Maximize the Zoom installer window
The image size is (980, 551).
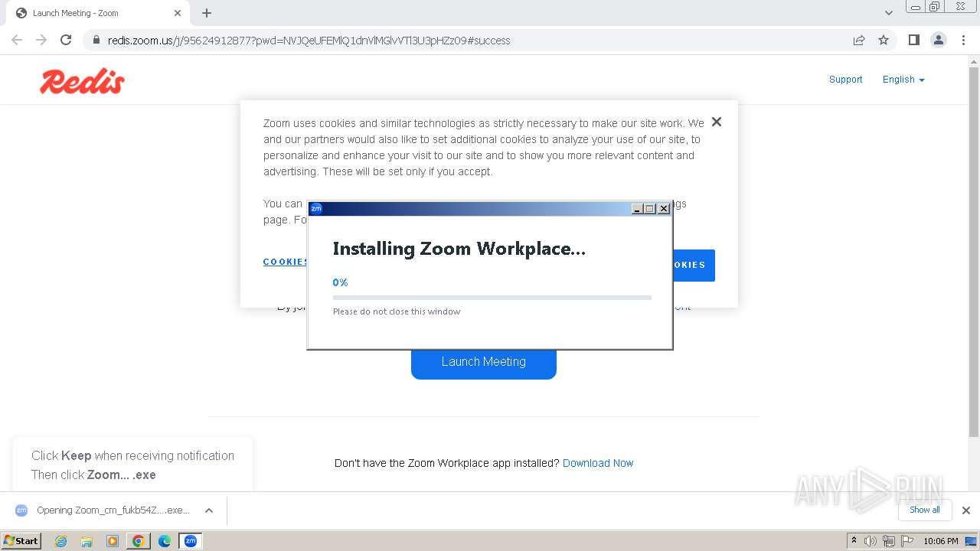pos(650,208)
